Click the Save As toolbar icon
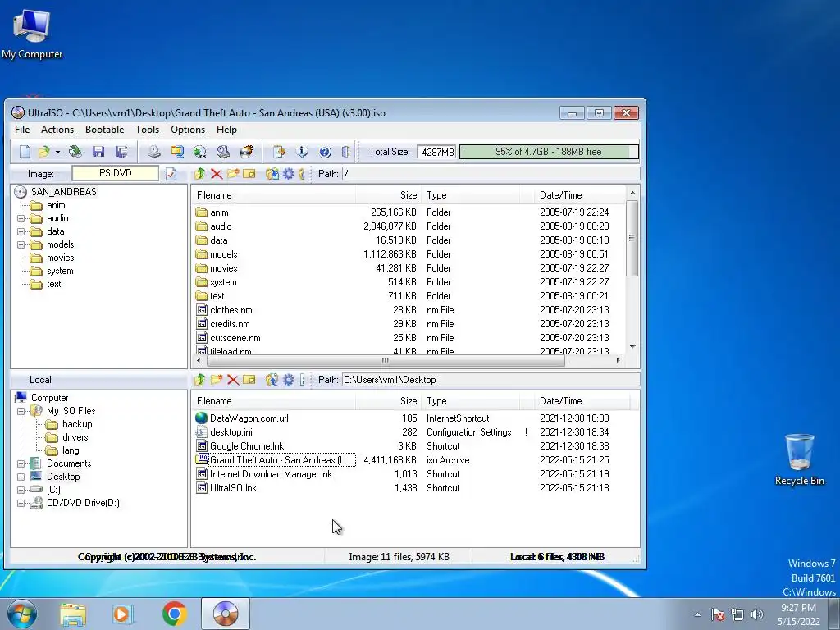Viewport: 840px width, 630px height. click(x=121, y=152)
